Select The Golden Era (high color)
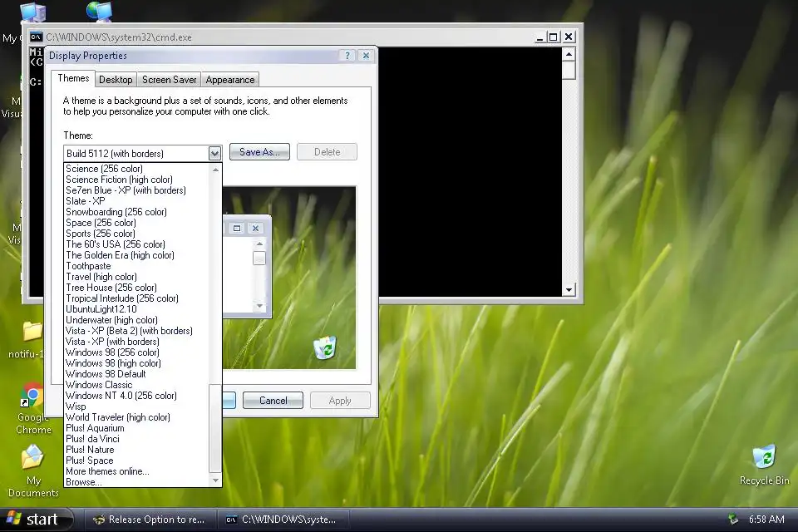Image resolution: width=798 pixels, height=532 pixels. click(x=136, y=255)
